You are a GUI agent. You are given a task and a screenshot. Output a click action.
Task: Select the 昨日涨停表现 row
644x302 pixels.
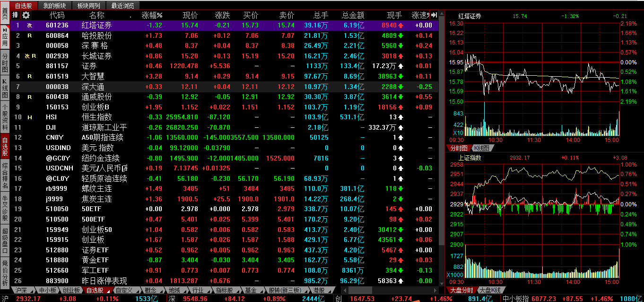[x=225, y=281]
